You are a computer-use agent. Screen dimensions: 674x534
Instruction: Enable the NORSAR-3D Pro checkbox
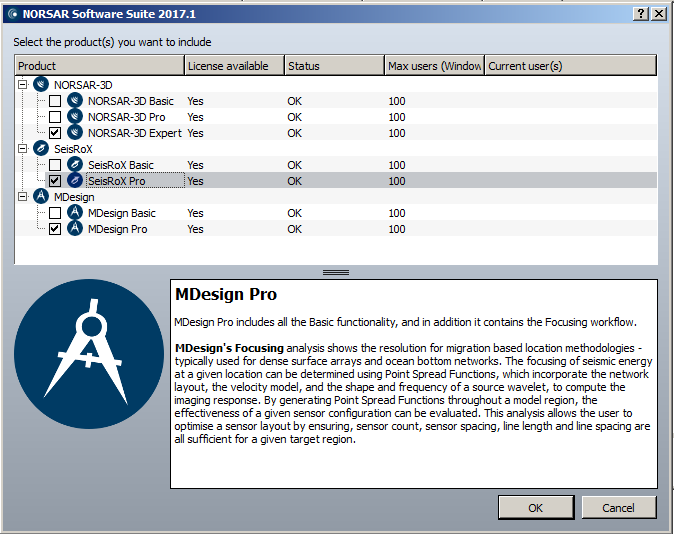(55, 117)
